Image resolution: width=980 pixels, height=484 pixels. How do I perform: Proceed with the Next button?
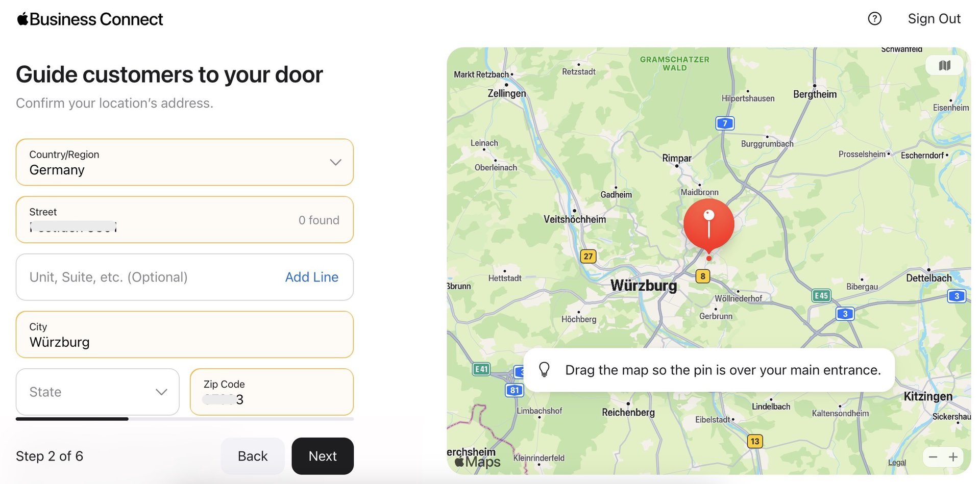pos(323,456)
